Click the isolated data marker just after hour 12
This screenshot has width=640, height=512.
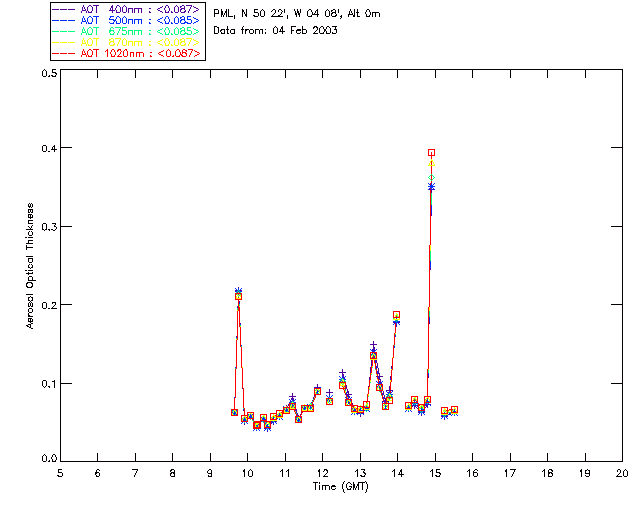point(329,401)
